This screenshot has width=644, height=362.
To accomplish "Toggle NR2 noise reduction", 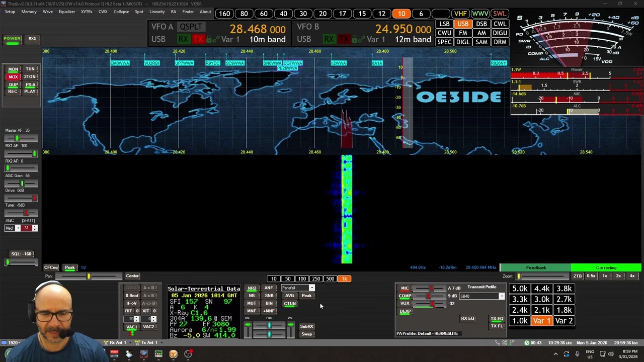I will coord(252,288).
